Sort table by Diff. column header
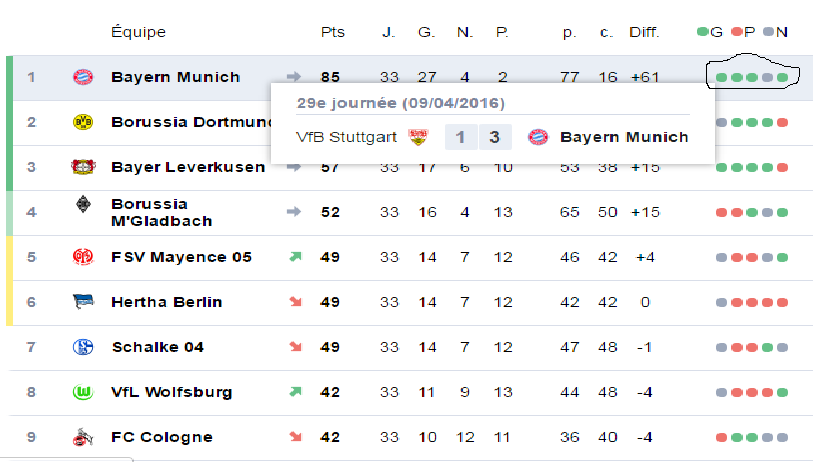Image resolution: width=819 pixels, height=462 pixels. pos(644,32)
